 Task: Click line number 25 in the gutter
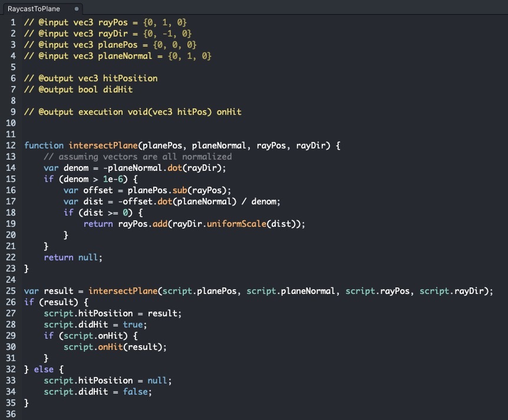10,291
